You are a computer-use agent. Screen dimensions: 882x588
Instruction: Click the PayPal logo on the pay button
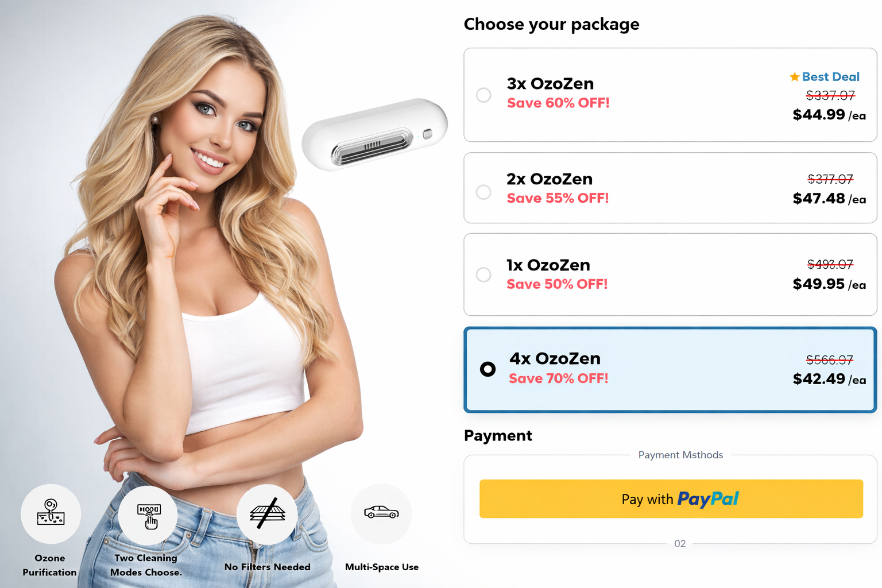point(709,499)
